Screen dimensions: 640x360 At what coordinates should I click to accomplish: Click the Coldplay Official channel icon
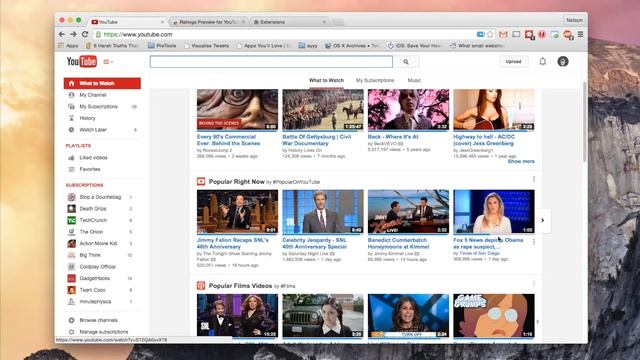[71, 267]
